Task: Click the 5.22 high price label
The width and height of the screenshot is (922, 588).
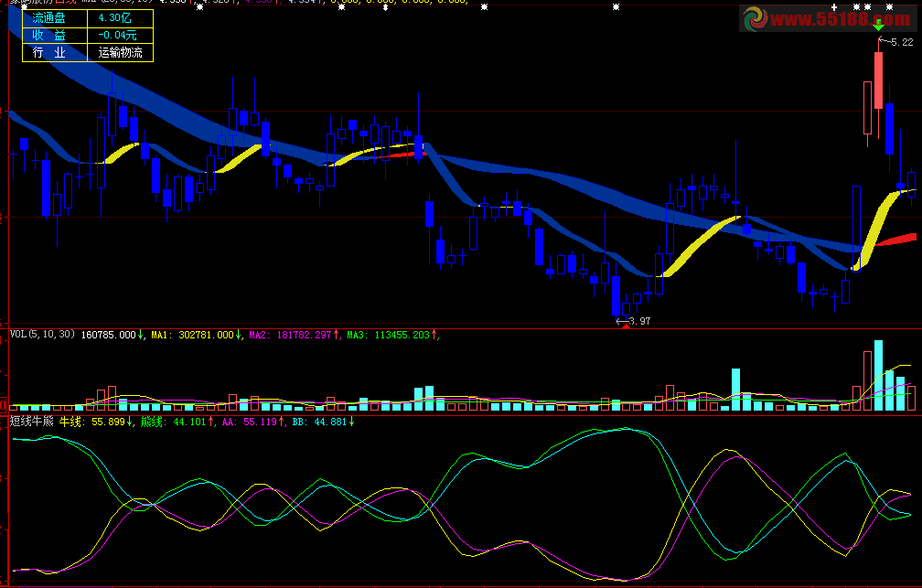Action: coord(902,42)
